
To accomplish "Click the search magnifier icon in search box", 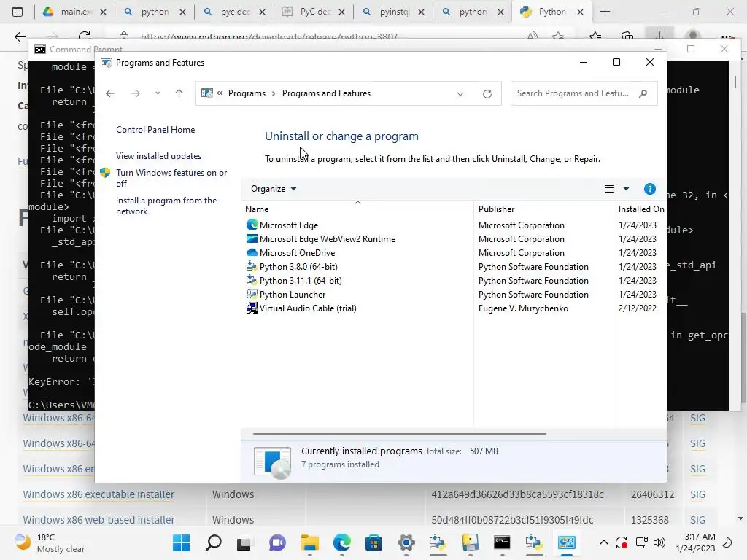I will pyautogui.click(x=643, y=93).
